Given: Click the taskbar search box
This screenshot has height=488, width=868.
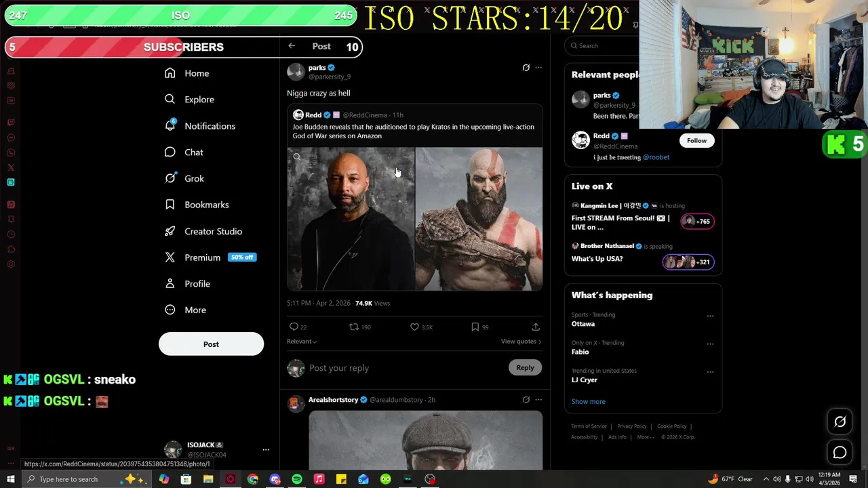Looking at the screenshot, I should tap(87, 479).
